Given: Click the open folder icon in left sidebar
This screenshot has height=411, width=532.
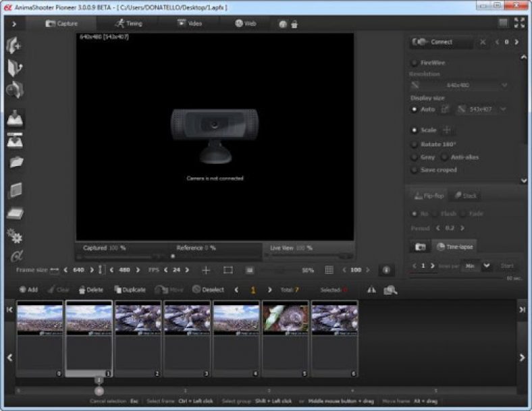Looking at the screenshot, I should 15,162.
